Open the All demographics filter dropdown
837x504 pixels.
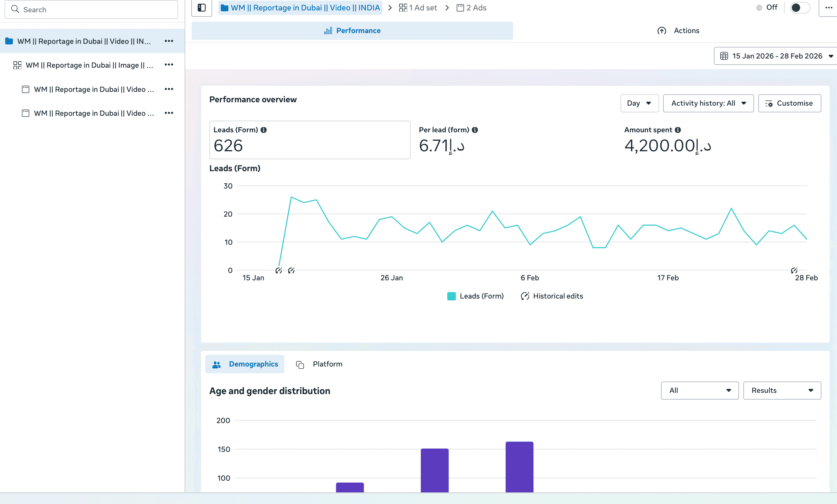coord(700,391)
